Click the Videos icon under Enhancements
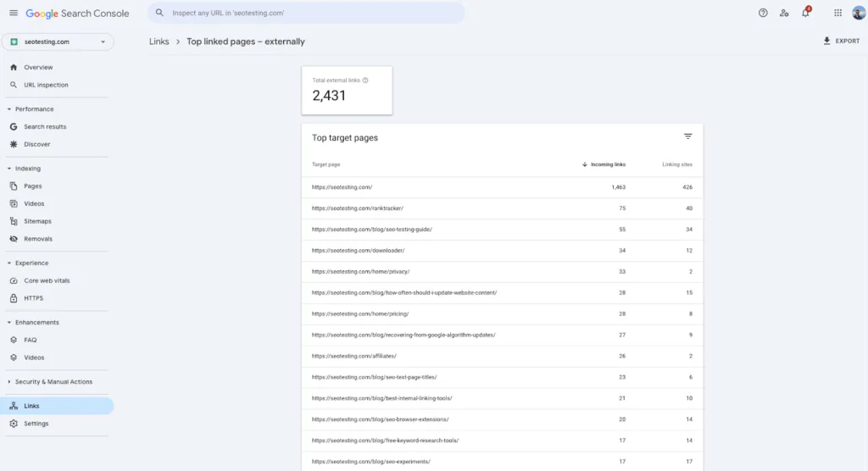Screen dimensions: 868x471 pos(14,357)
